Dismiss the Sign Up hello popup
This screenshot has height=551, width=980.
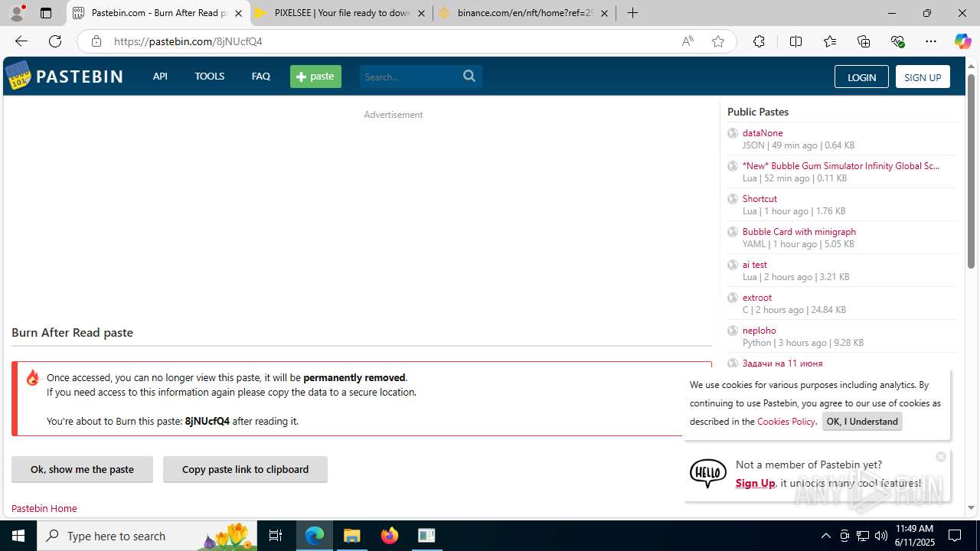941,456
